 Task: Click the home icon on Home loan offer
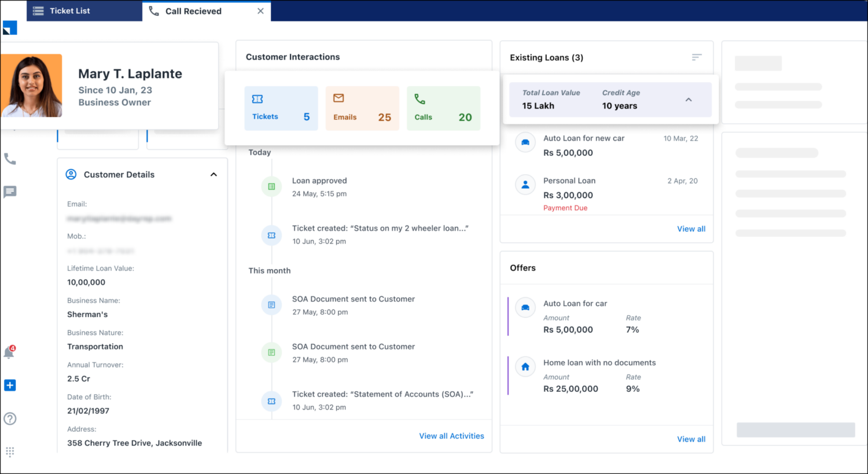[525, 366]
